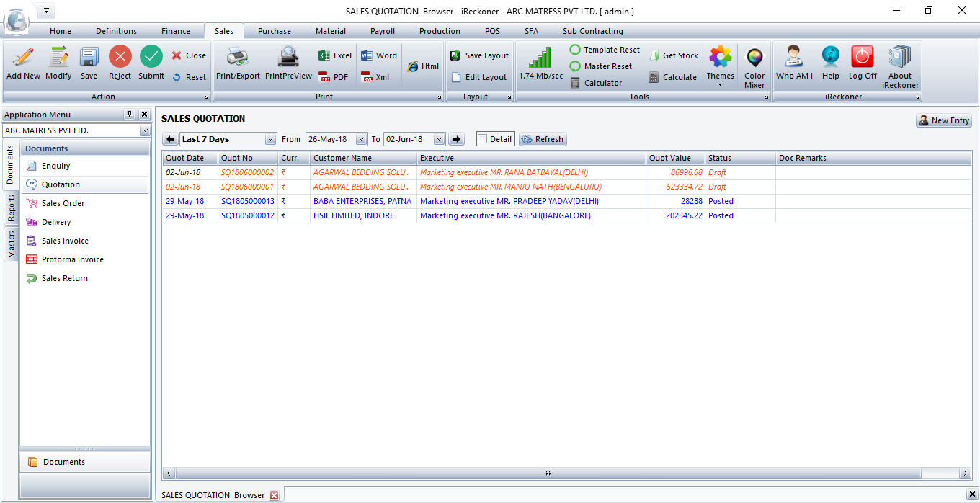Click the Log Off power icon
This screenshot has width=980, height=503.
(862, 58)
